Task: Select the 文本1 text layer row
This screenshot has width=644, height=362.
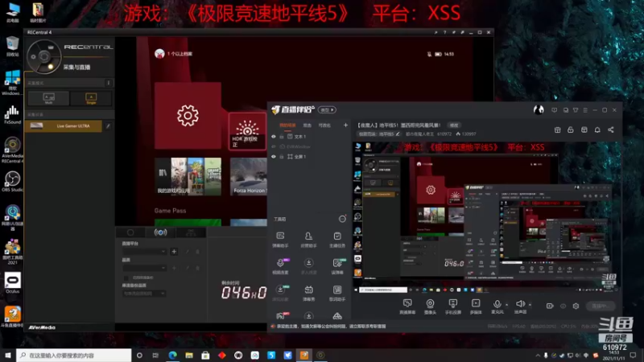Action: click(310, 136)
